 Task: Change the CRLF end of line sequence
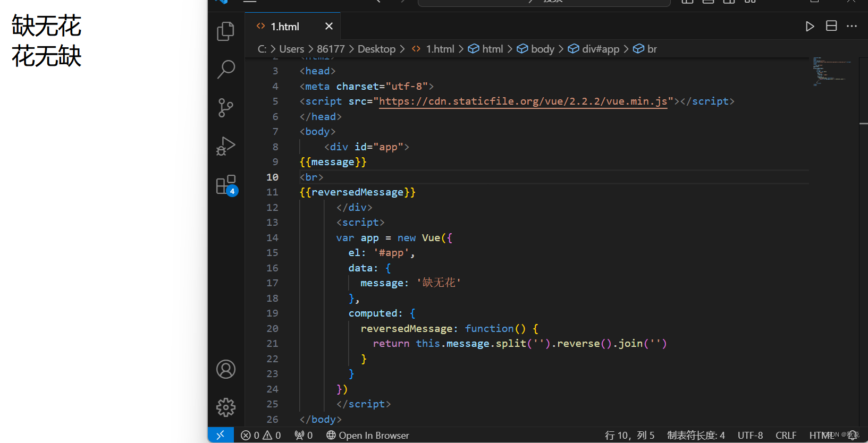coord(786,435)
